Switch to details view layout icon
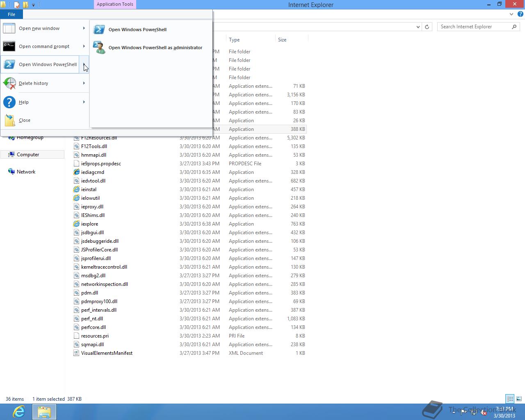The width and height of the screenshot is (525, 420). pos(510,399)
